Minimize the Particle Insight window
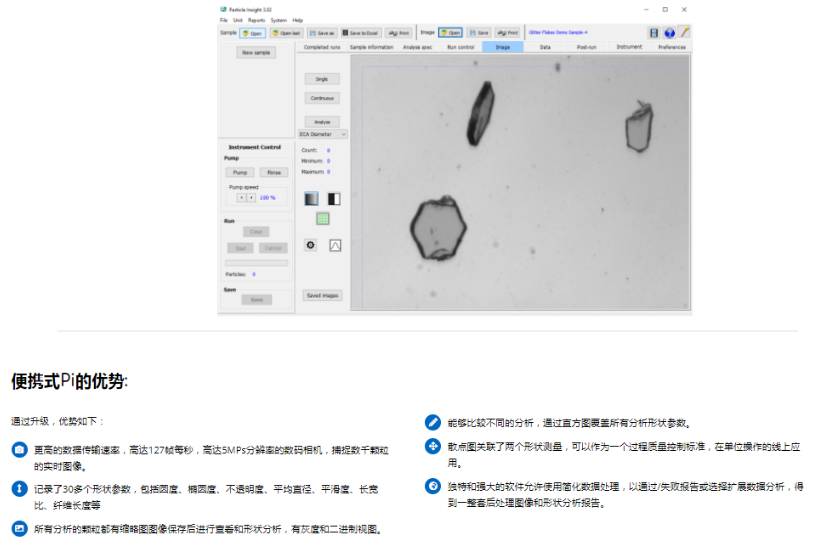 [x=646, y=10]
